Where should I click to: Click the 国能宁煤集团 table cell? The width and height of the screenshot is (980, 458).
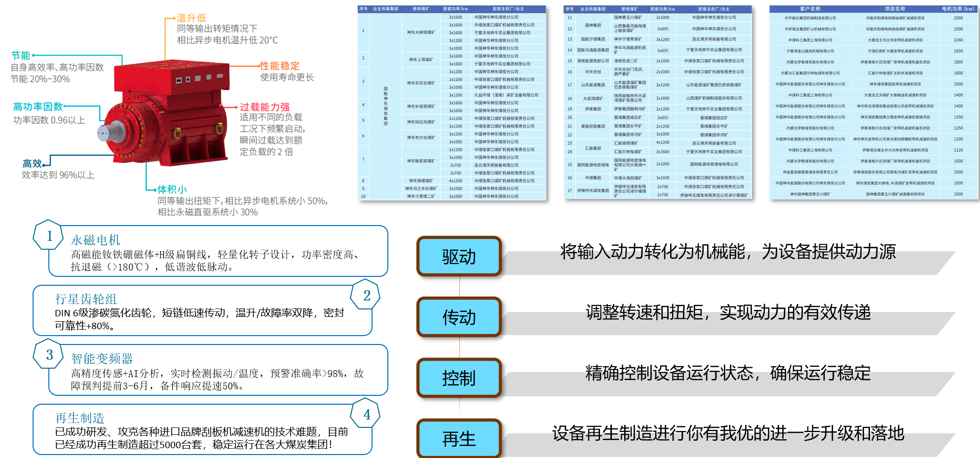(593, 39)
